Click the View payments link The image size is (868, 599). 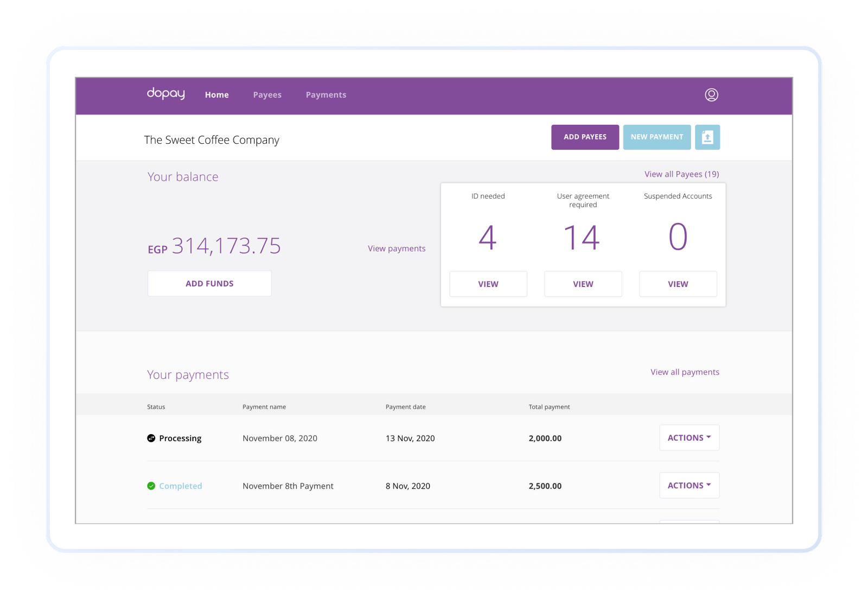[x=397, y=248]
